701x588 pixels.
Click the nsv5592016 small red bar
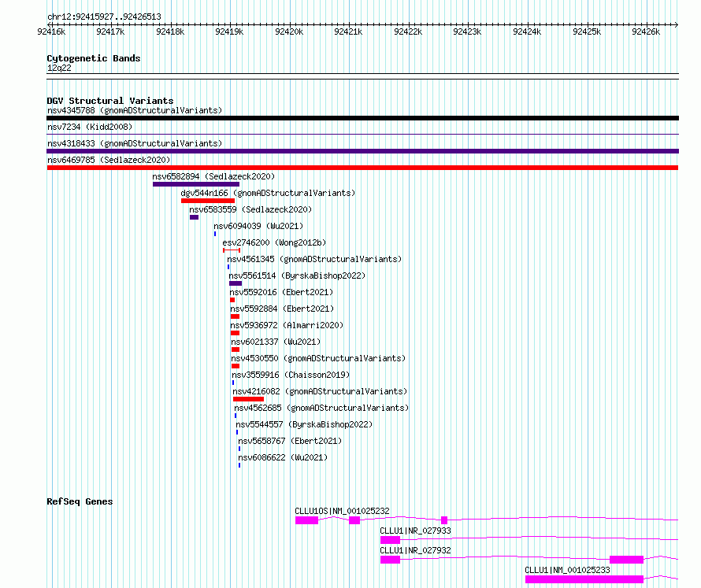pos(232,300)
